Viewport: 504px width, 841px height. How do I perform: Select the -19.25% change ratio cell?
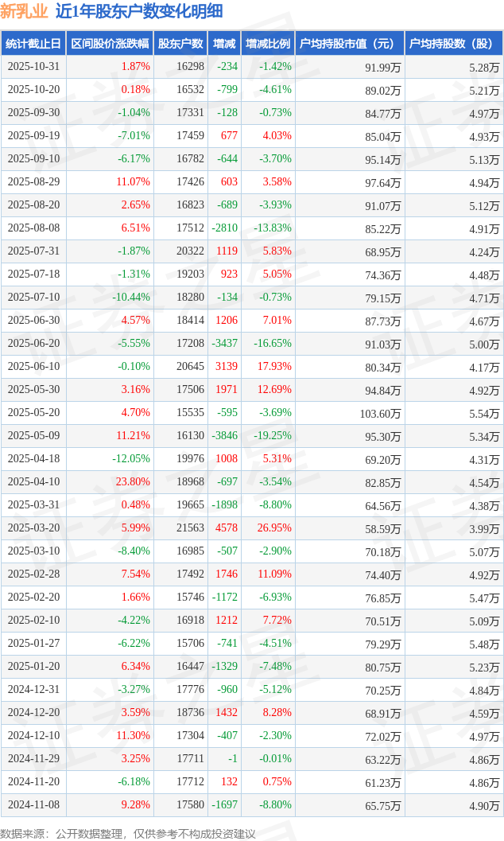click(273, 436)
